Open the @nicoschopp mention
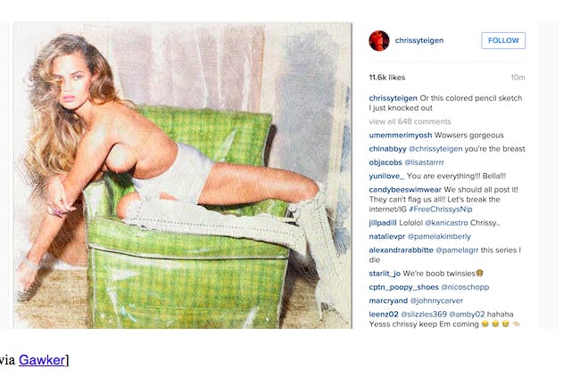The width and height of the screenshot is (588, 377). [x=465, y=287]
